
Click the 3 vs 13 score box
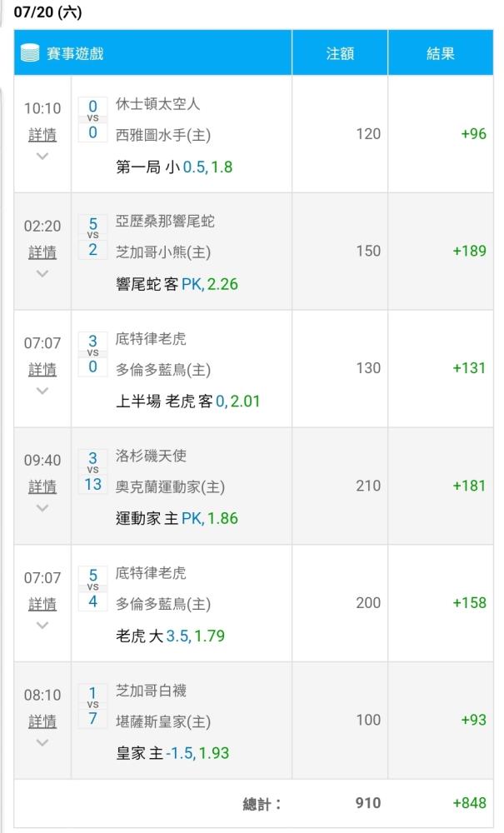[x=93, y=471]
